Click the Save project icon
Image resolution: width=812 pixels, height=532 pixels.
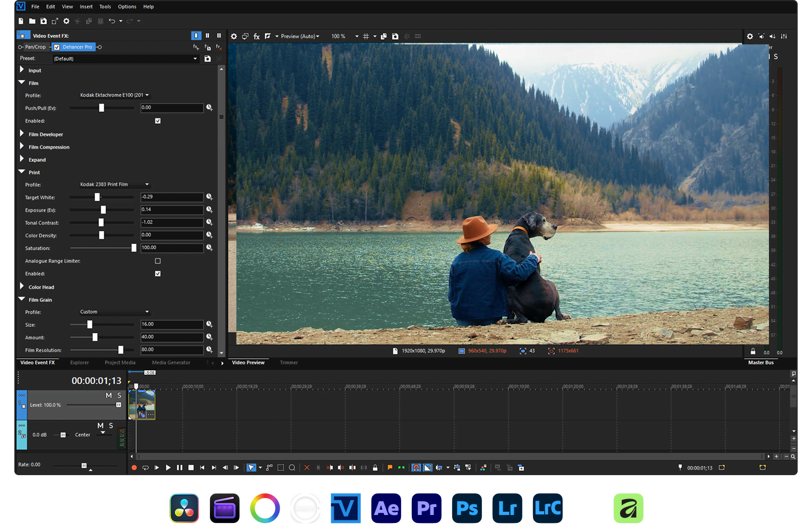pyautogui.click(x=44, y=21)
